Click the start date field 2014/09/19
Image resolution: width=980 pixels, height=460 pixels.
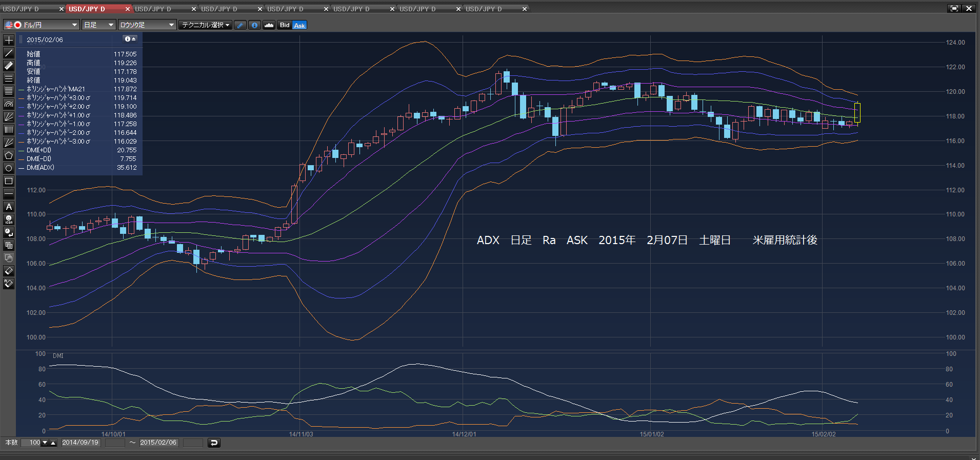click(81, 443)
